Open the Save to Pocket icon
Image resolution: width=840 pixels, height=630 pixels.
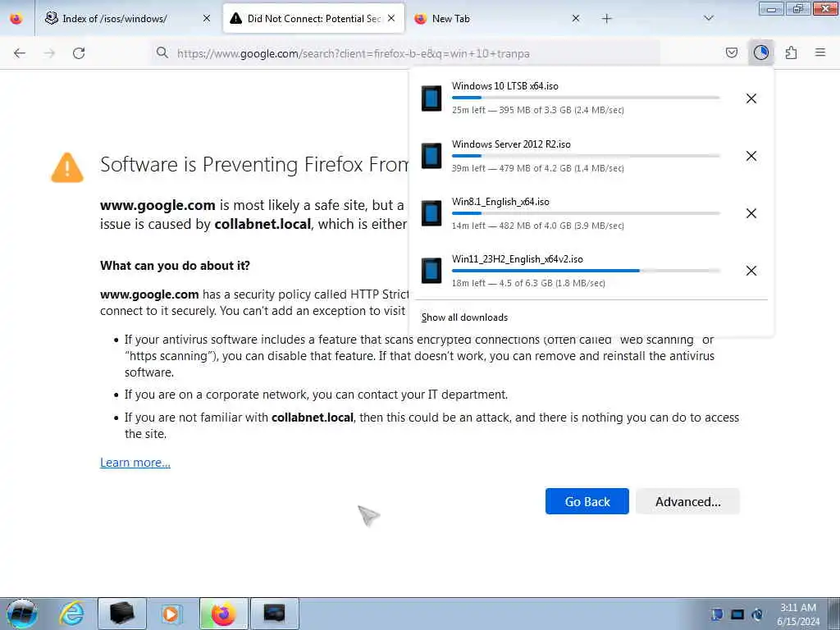click(x=731, y=52)
